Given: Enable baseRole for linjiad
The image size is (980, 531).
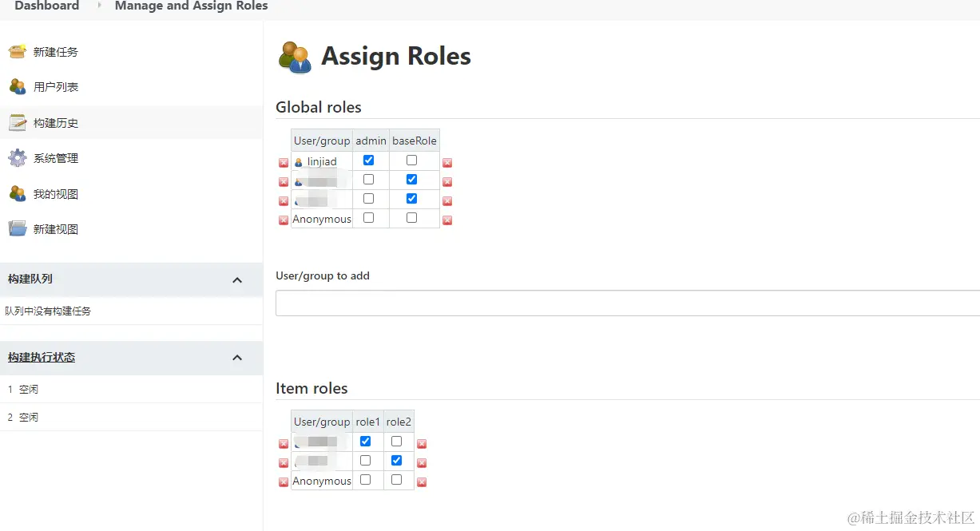Looking at the screenshot, I should (411, 160).
